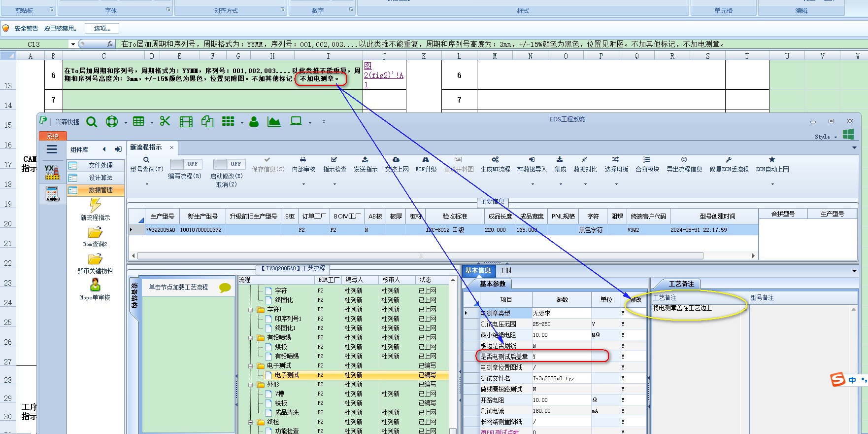Image resolution: width=868 pixels, height=434 pixels.
Task: Click the nine-square grid icon in quick toolbar
Action: tap(228, 121)
